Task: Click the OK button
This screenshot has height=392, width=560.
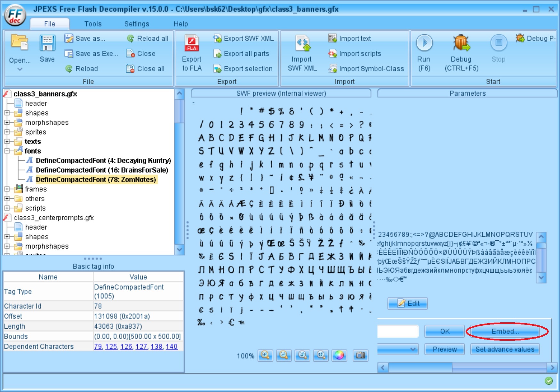Action: (x=445, y=331)
